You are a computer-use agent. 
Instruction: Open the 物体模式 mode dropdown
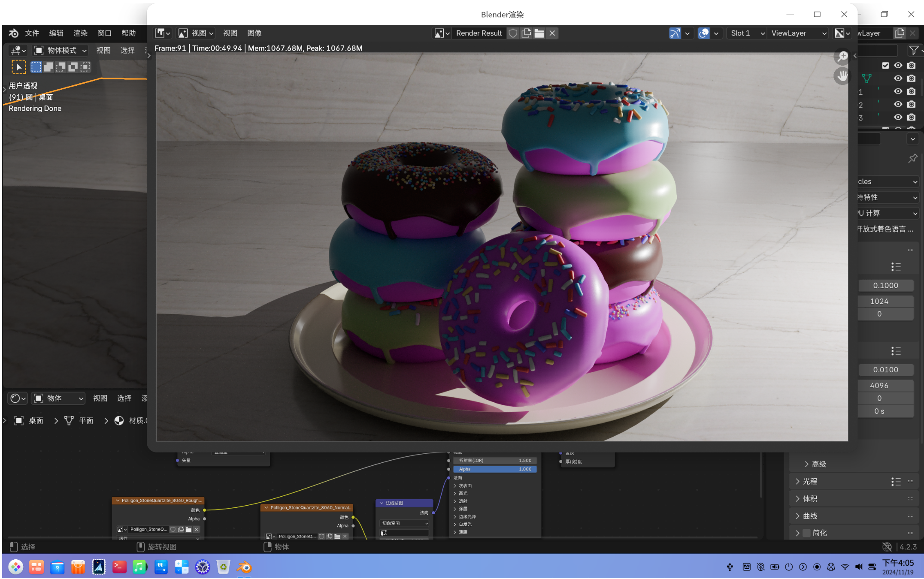tap(61, 51)
